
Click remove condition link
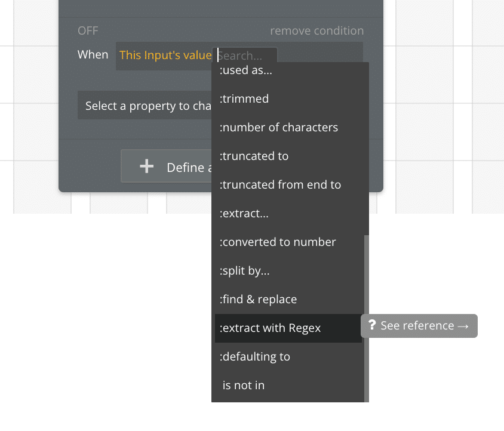point(317,31)
